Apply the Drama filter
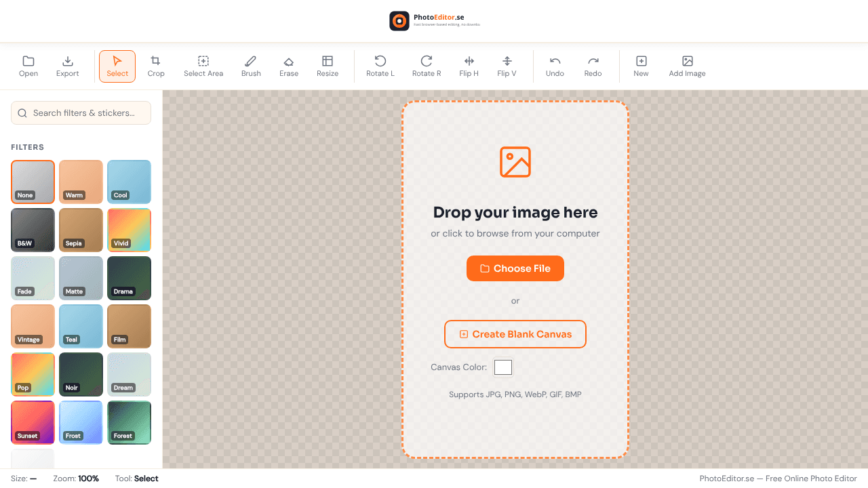This screenshot has width=868, height=488. (129, 278)
